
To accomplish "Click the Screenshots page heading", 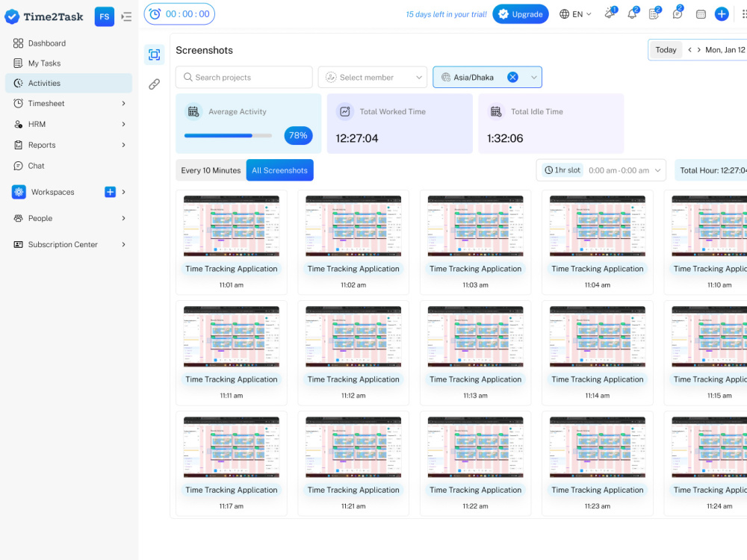I will 205,51.
